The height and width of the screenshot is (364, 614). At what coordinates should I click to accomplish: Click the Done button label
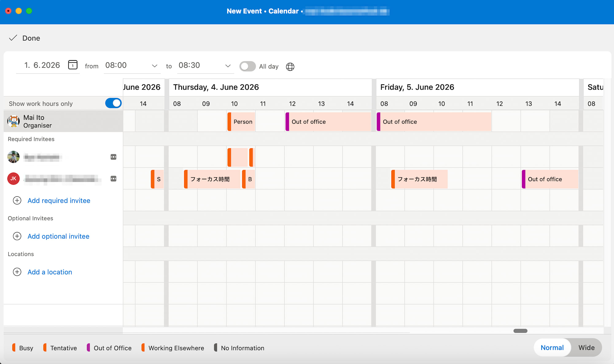pyautogui.click(x=31, y=38)
